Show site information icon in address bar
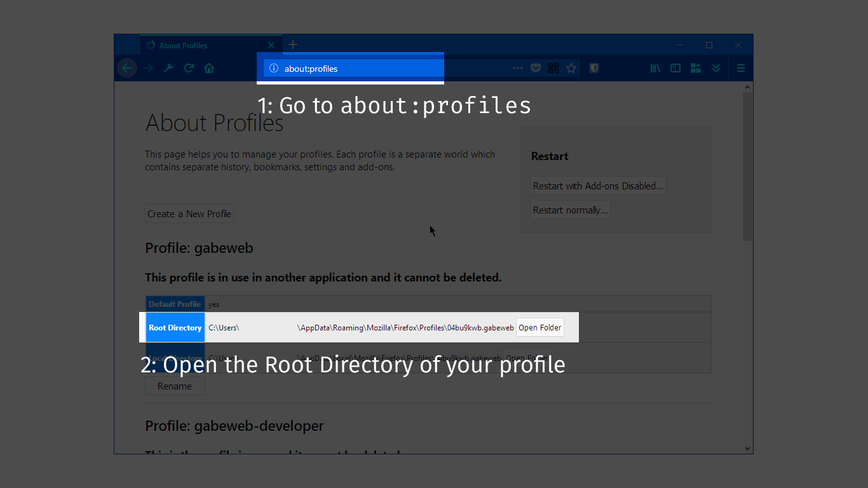Image resolution: width=868 pixels, height=488 pixels. click(x=274, y=69)
